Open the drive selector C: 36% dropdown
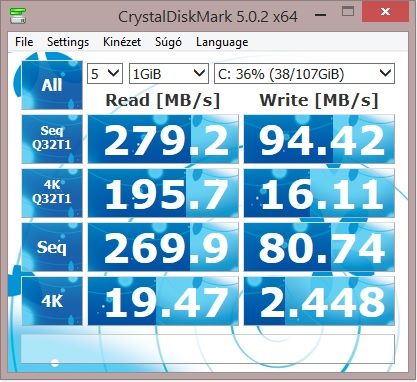The image size is (417, 382). click(304, 73)
